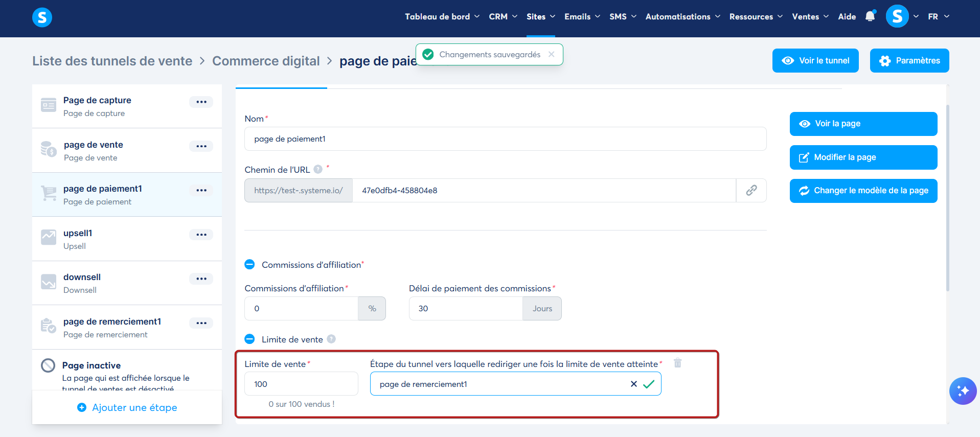Click the Systeme.io logo in header
This screenshot has height=437, width=980.
[x=42, y=17]
